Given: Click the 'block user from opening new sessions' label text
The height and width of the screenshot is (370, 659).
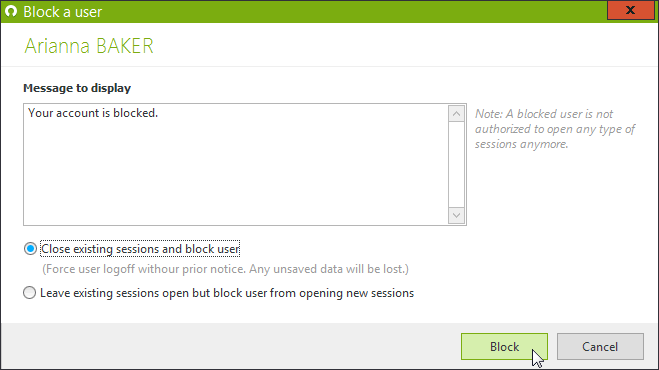Looking at the screenshot, I should [313, 293].
